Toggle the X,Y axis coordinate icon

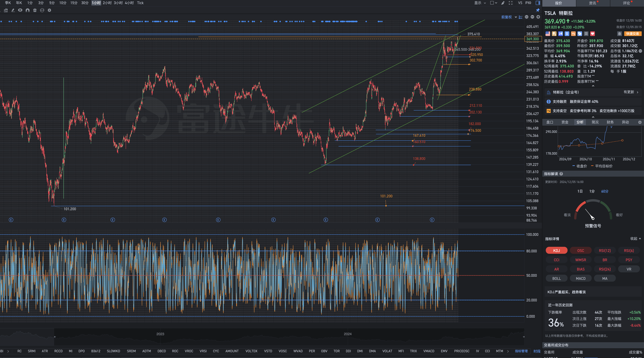coord(520,17)
